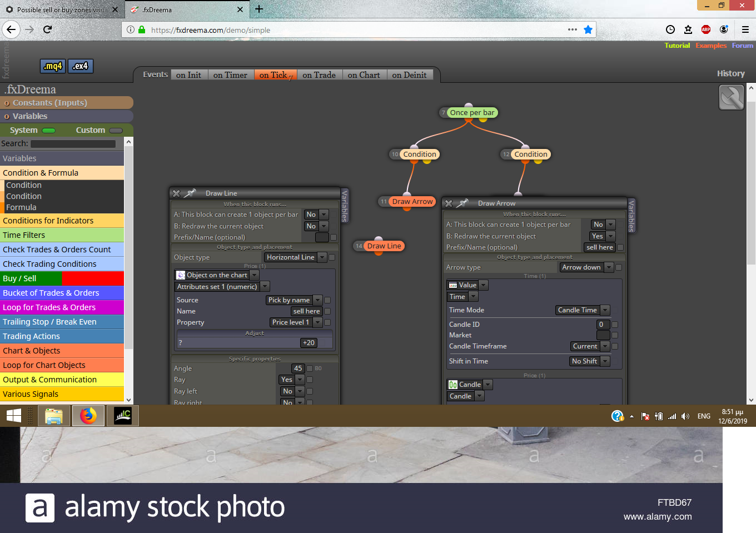The height and width of the screenshot is (533, 756).
Task: Open the bookmarks library toolbar icon
Action: [x=688, y=29]
